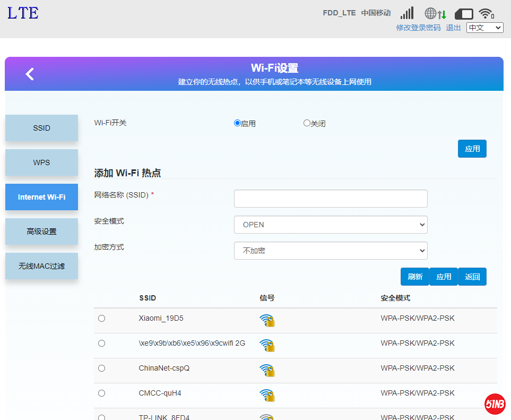Click the red 51NB logo badge
Image resolution: width=511 pixels, height=420 pixels.
(x=495, y=405)
